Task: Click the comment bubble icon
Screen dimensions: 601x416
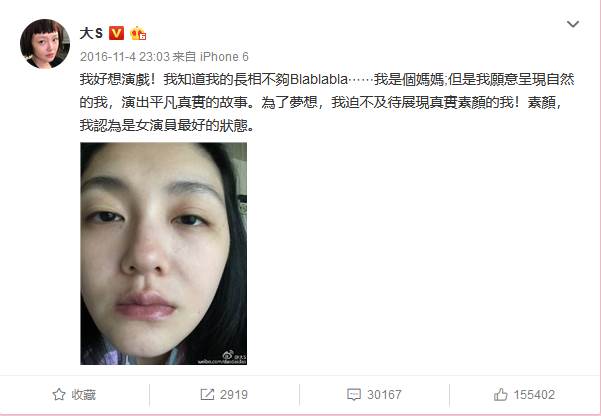Action: 353,395
